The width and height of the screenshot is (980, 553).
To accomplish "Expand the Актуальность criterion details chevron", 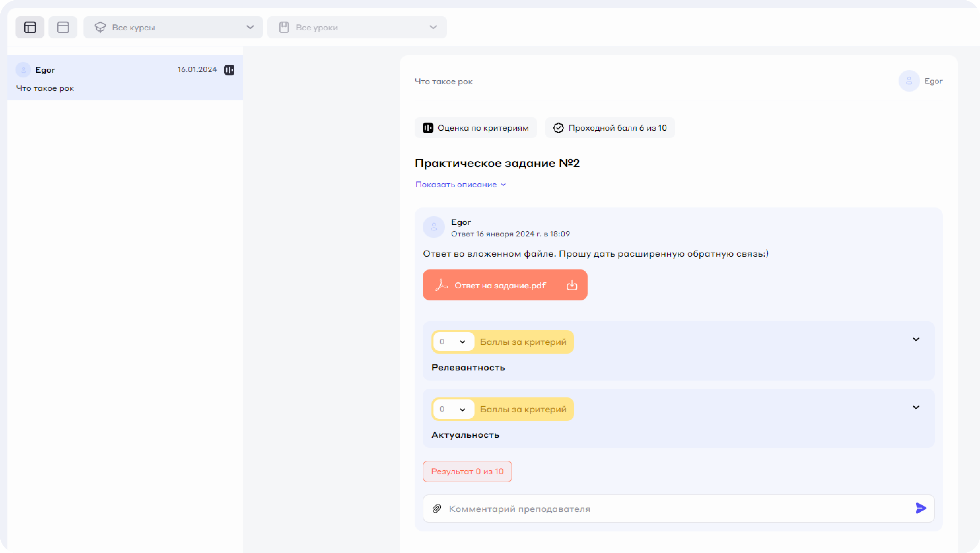I will click(916, 408).
